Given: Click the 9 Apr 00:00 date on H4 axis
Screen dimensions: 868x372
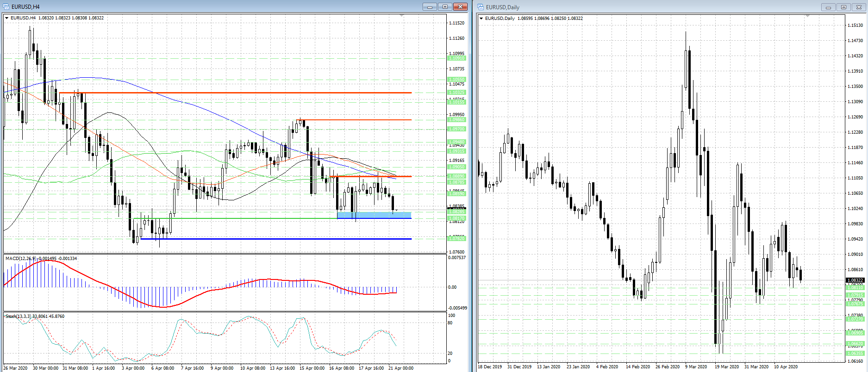Looking at the screenshot, I should [222, 368].
